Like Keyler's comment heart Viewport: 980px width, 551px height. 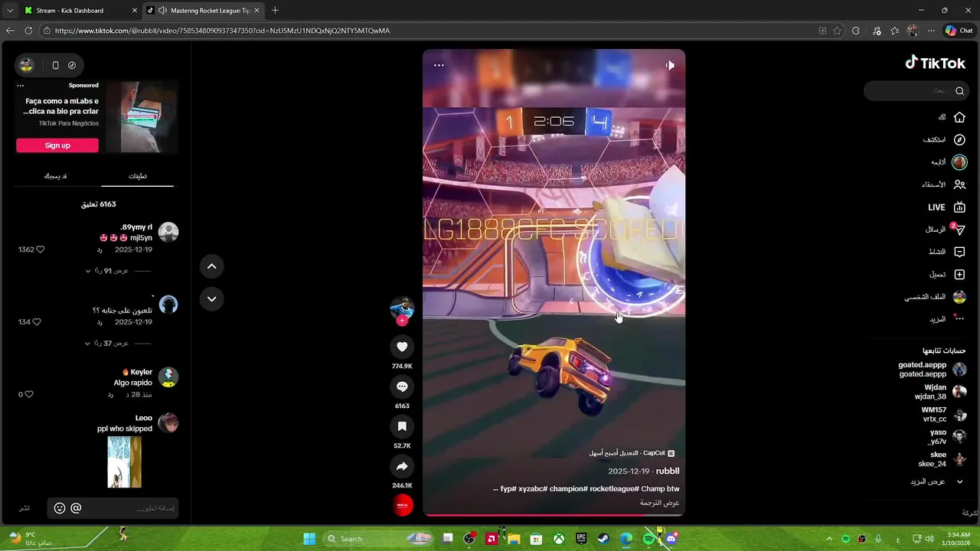29,394
